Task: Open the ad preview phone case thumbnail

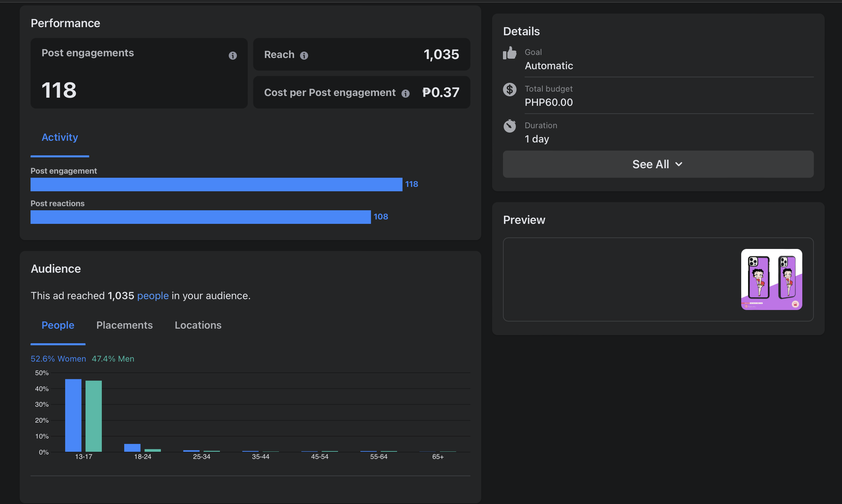Action: click(771, 279)
